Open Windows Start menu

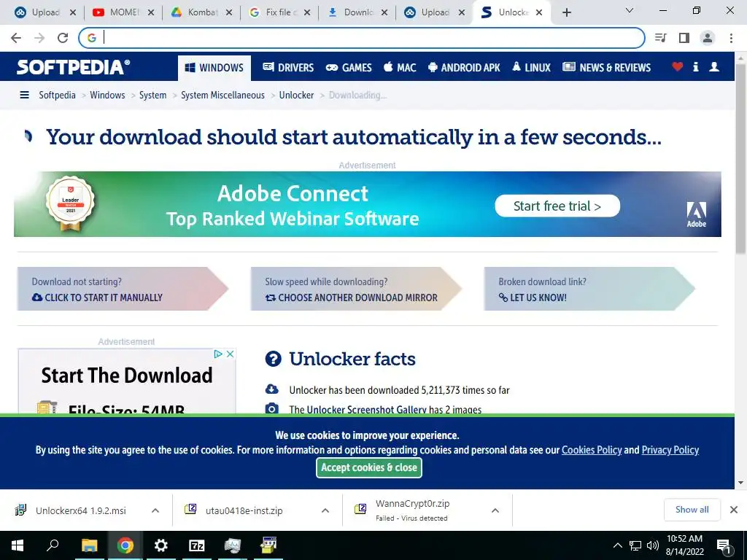(18, 545)
